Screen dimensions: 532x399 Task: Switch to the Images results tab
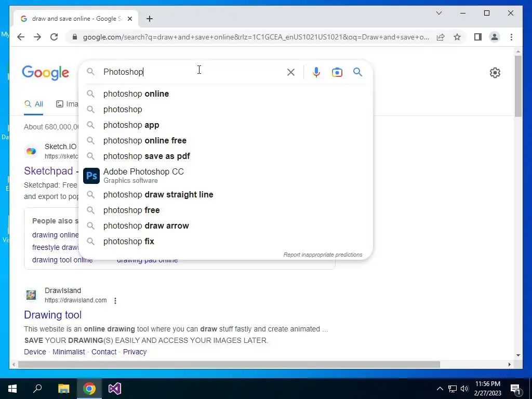(67, 104)
